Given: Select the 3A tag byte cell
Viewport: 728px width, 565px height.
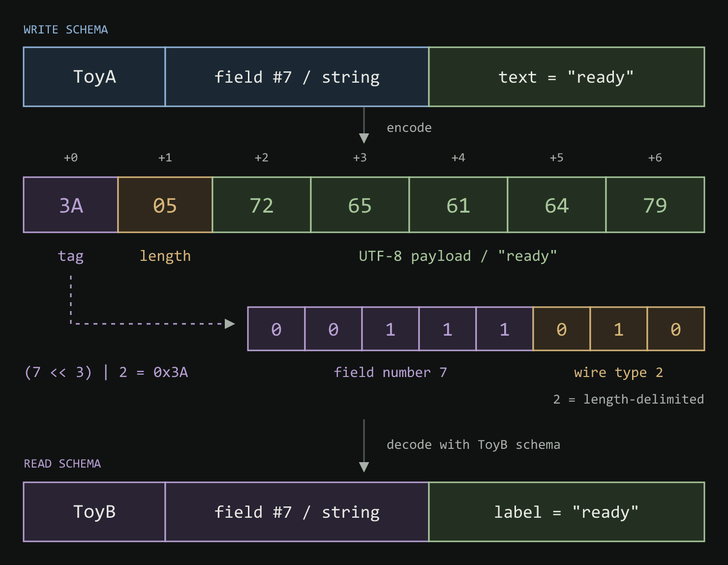Looking at the screenshot, I should click(71, 205).
